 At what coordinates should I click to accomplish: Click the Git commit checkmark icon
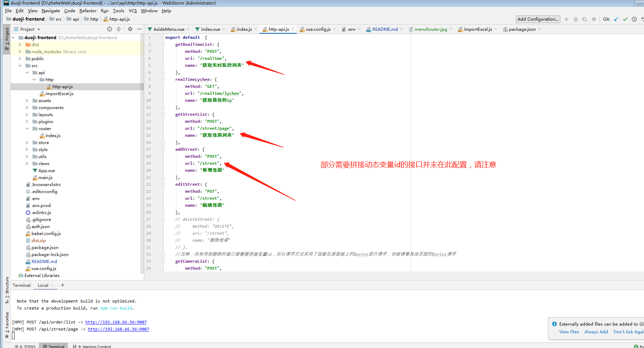point(625,19)
